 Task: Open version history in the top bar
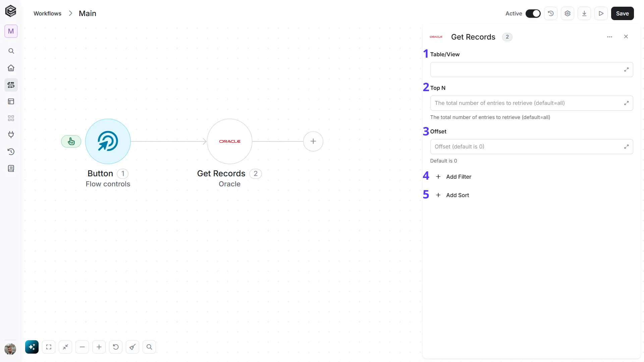[551, 13]
